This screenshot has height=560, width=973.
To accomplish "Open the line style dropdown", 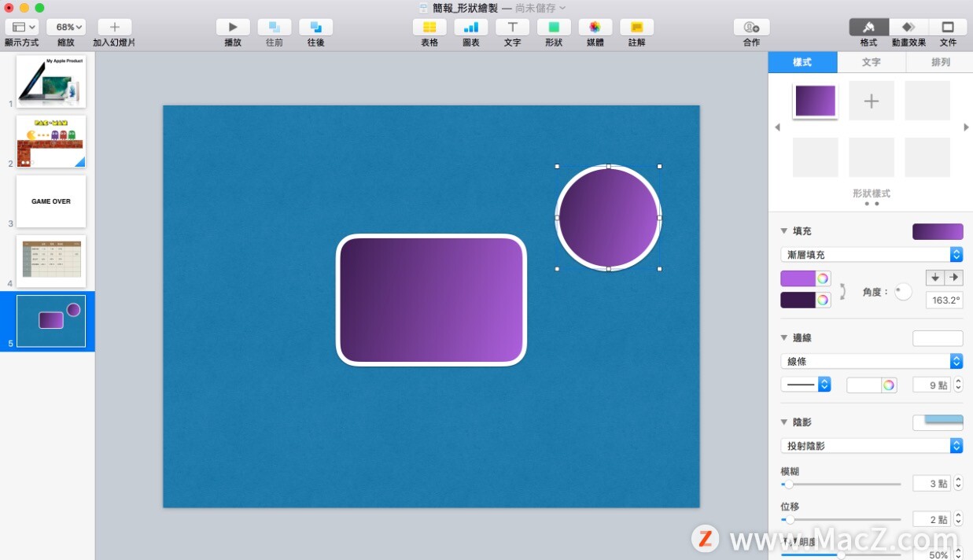I will (x=805, y=385).
